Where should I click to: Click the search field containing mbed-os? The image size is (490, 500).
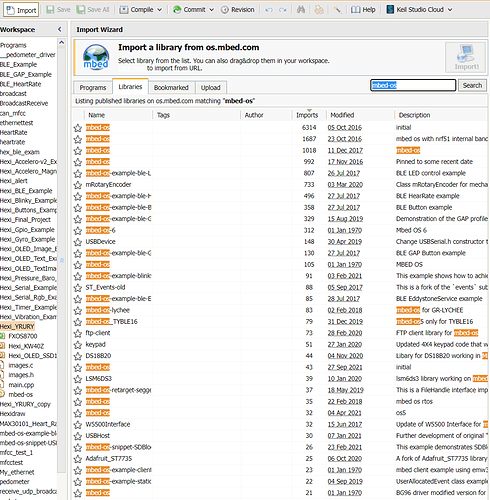pyautogui.click(x=413, y=85)
